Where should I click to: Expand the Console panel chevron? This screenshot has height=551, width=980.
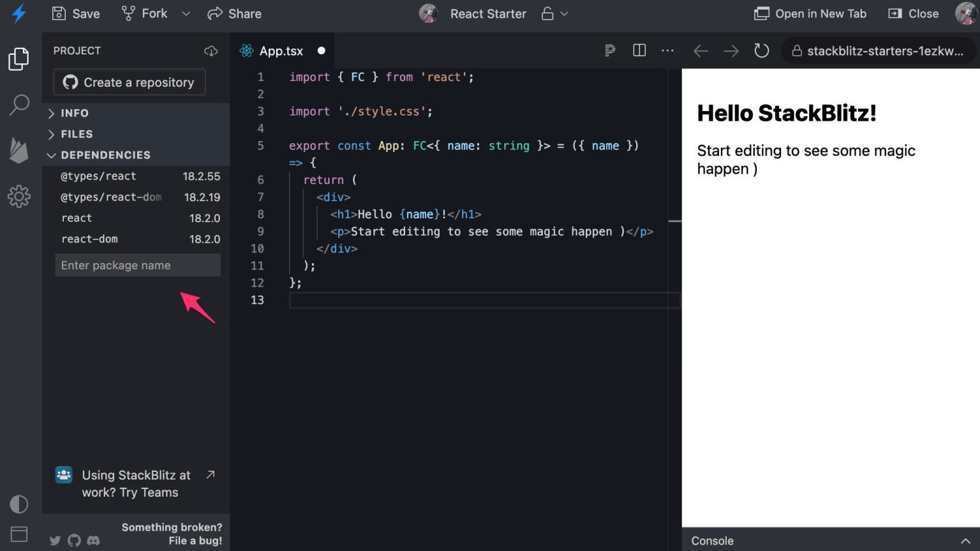[965, 540]
